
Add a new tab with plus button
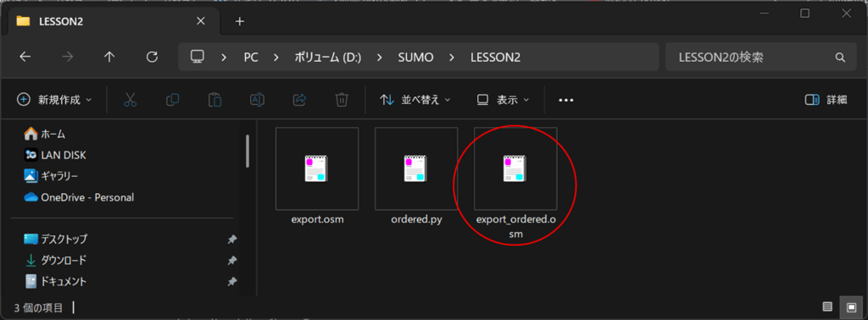coord(240,21)
